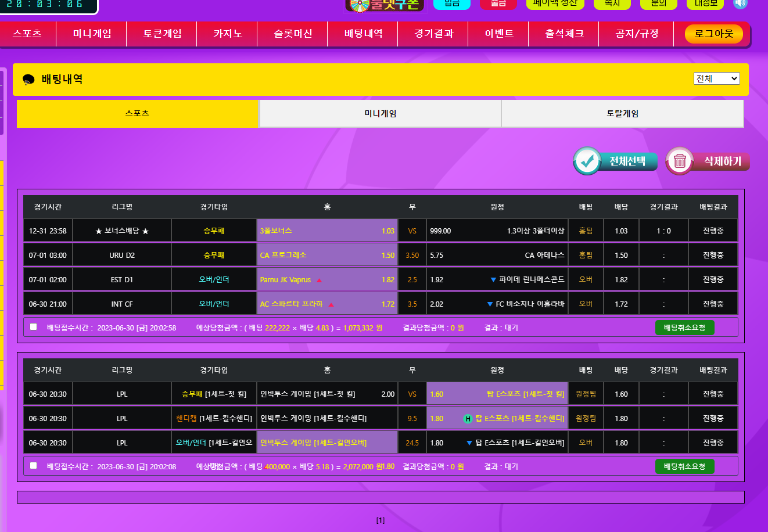The height and width of the screenshot is (532, 768).
Task: Click the roulette wheel site logo
Action: (x=385, y=5)
